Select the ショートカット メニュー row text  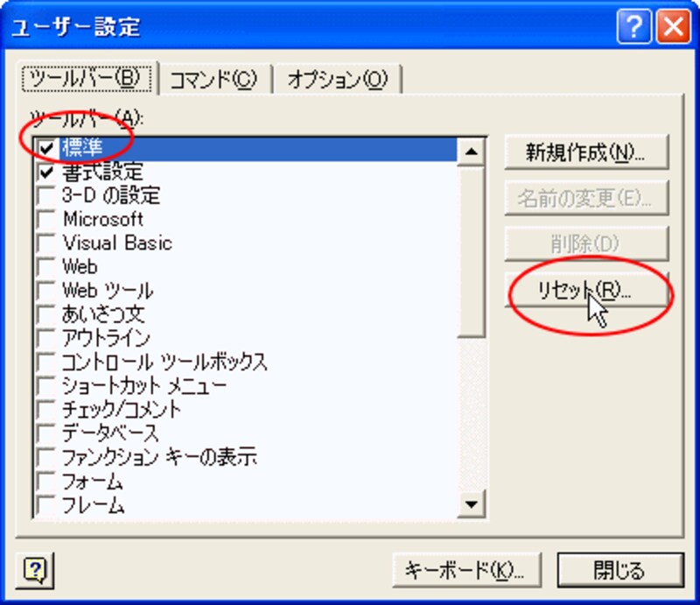click(x=144, y=386)
